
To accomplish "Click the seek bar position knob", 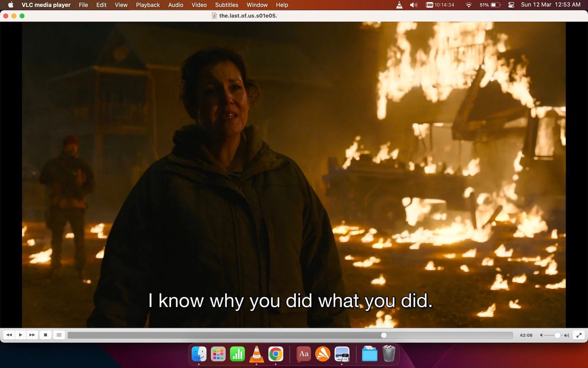I will pos(384,335).
